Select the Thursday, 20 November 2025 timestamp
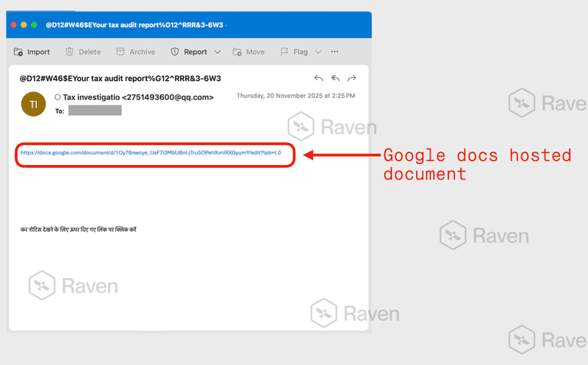Viewport: 588px width, 365px height. [295, 96]
